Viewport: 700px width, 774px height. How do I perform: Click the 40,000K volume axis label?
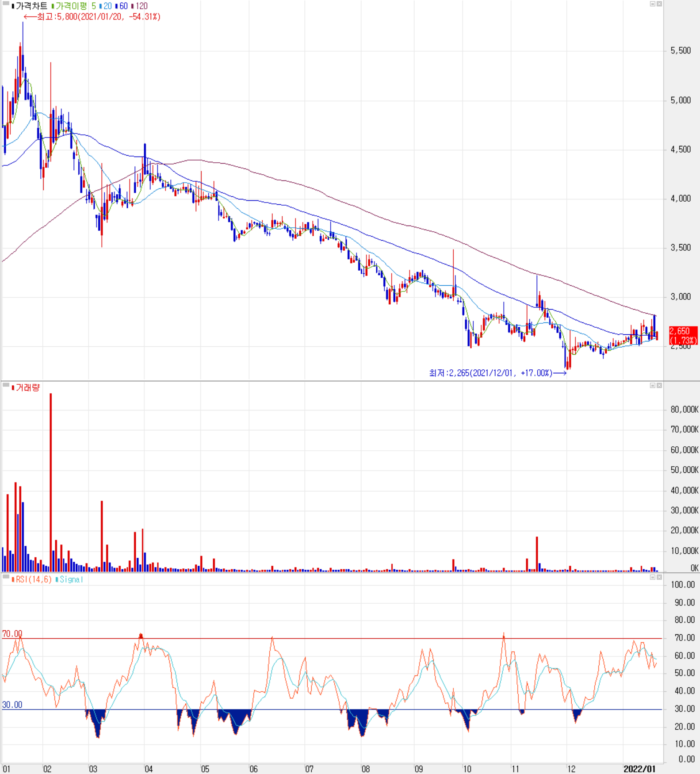685,490
